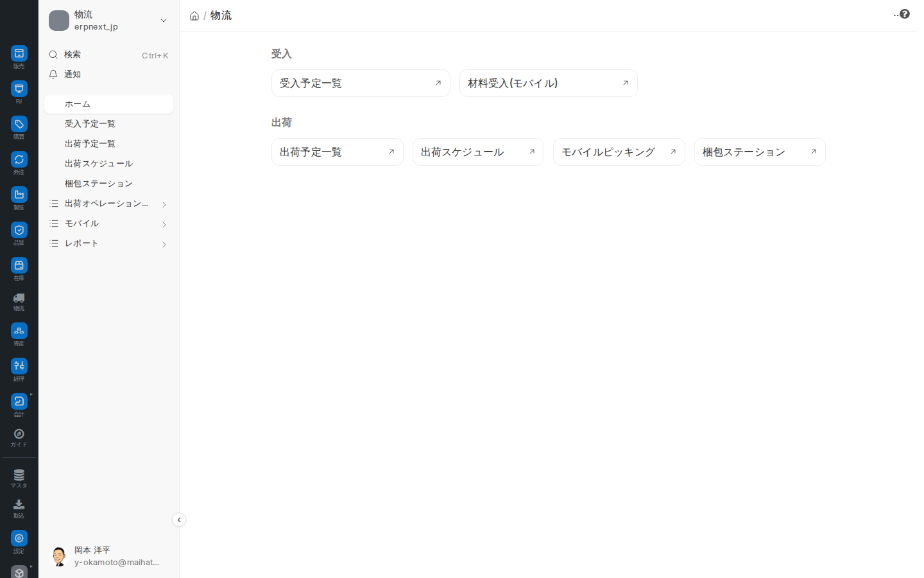Open 梱包ステーション shortcut card
924x578 pixels.
click(x=760, y=152)
